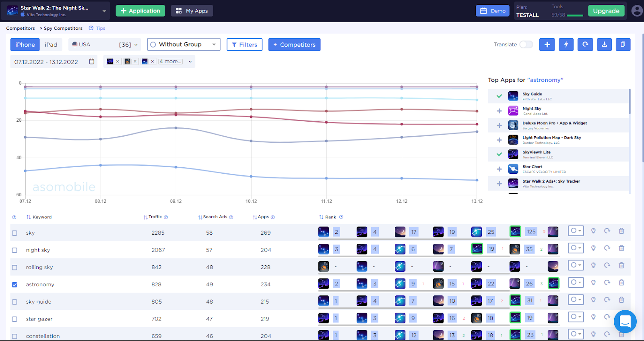Add Star Walk 2 Ads+ to competitors
Screen dimensions: 644x341
[499, 184]
